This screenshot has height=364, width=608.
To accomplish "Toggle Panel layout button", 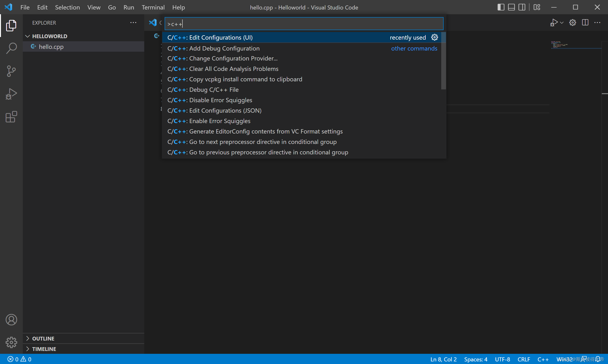I will [x=511, y=7].
